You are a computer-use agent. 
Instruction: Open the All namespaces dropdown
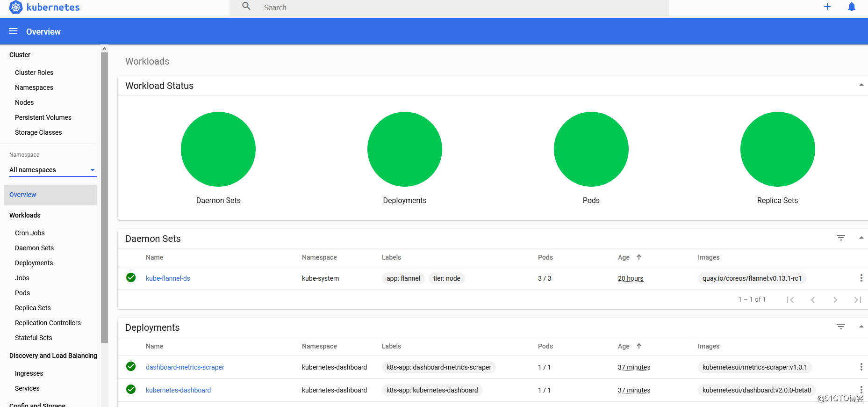[53, 170]
